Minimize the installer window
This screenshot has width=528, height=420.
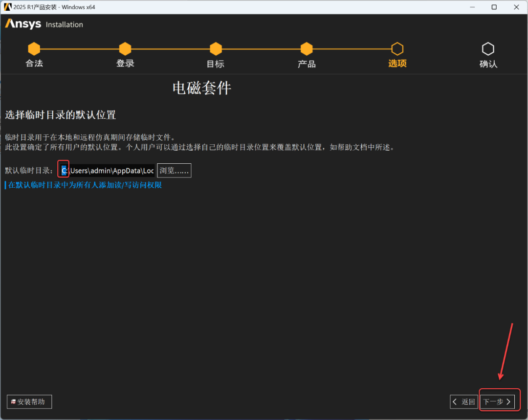(x=472, y=7)
